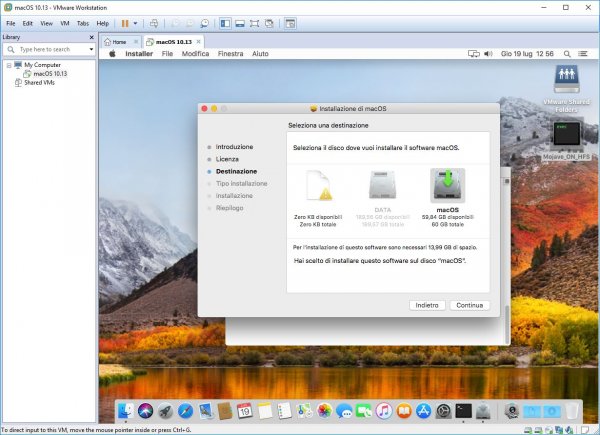Open the macOS File menu next to Installer

tap(167, 54)
